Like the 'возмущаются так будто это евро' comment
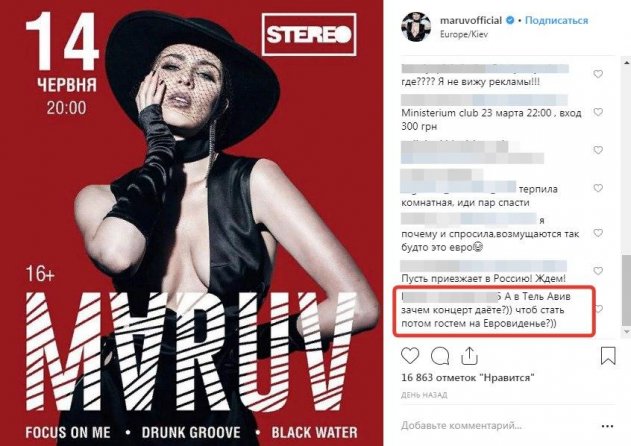The image size is (631, 446). pyautogui.click(x=598, y=233)
